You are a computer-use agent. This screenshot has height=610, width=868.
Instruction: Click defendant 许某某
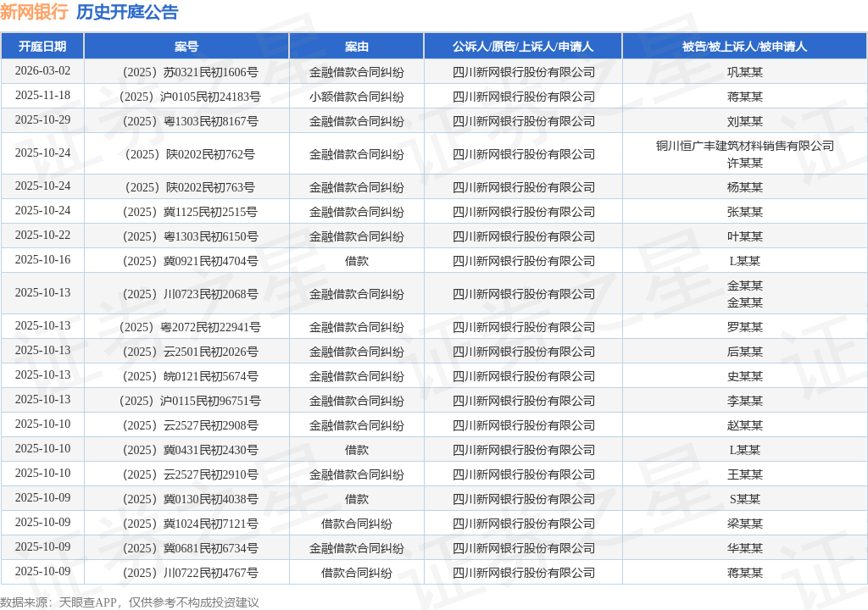744,163
